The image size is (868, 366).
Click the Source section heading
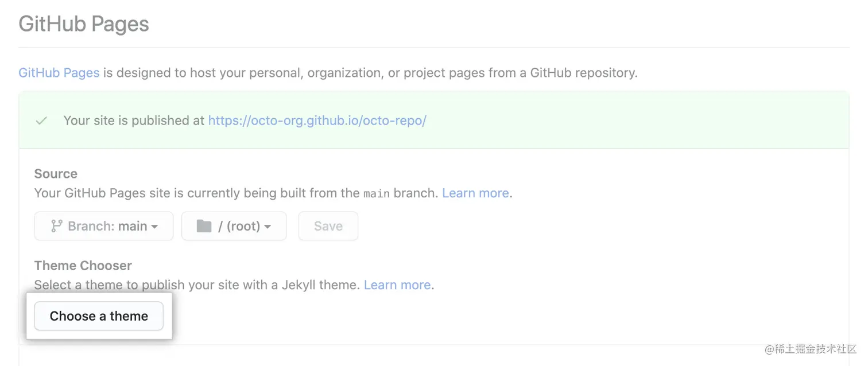(x=55, y=173)
